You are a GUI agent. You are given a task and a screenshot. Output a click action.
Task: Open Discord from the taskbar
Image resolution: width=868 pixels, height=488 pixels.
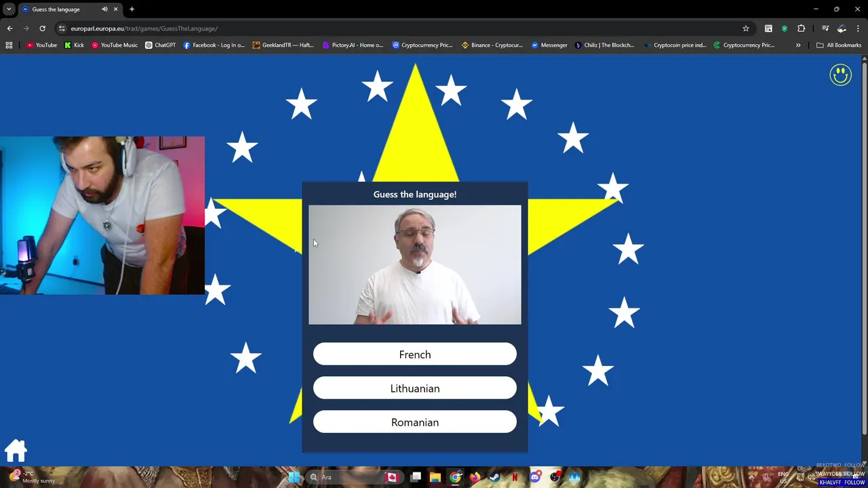tap(535, 477)
